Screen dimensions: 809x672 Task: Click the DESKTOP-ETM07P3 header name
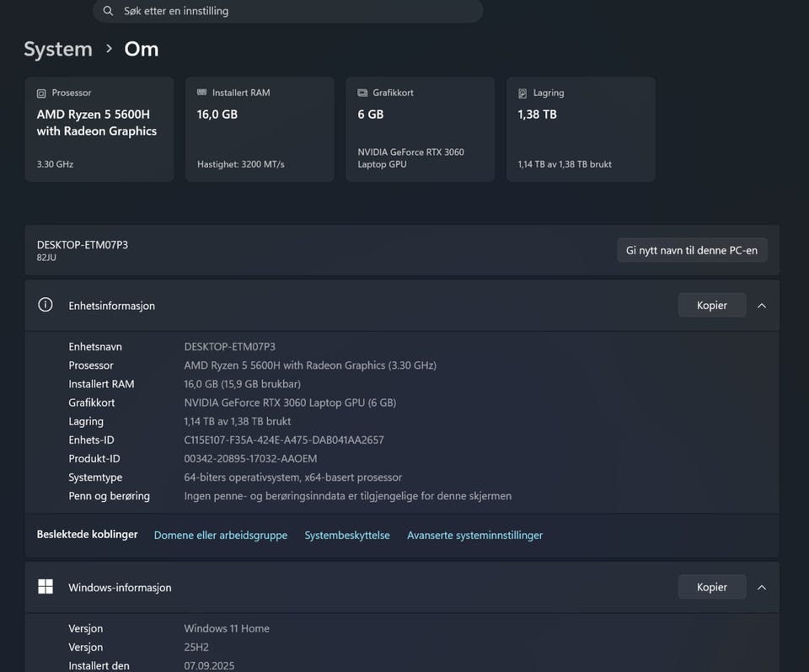point(83,244)
